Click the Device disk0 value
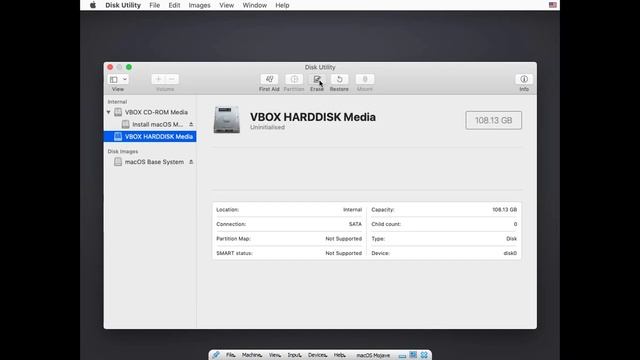Screen dimensions: 640x360 pyautogui.click(x=510, y=253)
